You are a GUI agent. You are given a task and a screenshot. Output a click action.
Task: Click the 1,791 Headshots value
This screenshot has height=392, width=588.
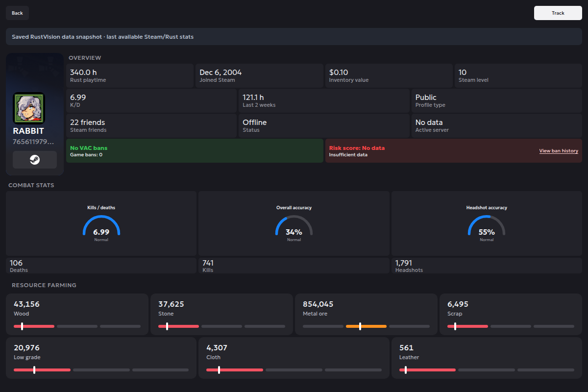404,263
